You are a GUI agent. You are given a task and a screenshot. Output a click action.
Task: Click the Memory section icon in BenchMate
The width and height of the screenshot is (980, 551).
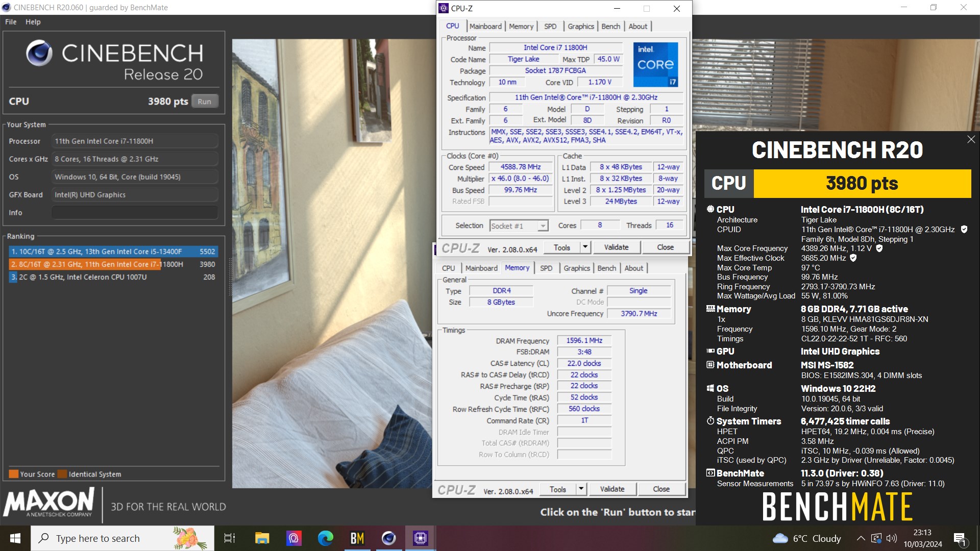pos(710,309)
